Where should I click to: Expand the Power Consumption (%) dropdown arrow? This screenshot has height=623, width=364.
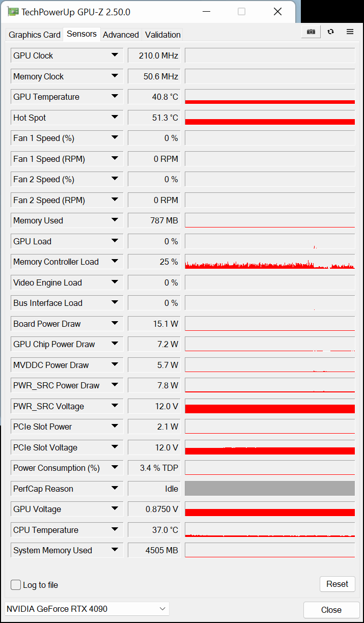(115, 468)
